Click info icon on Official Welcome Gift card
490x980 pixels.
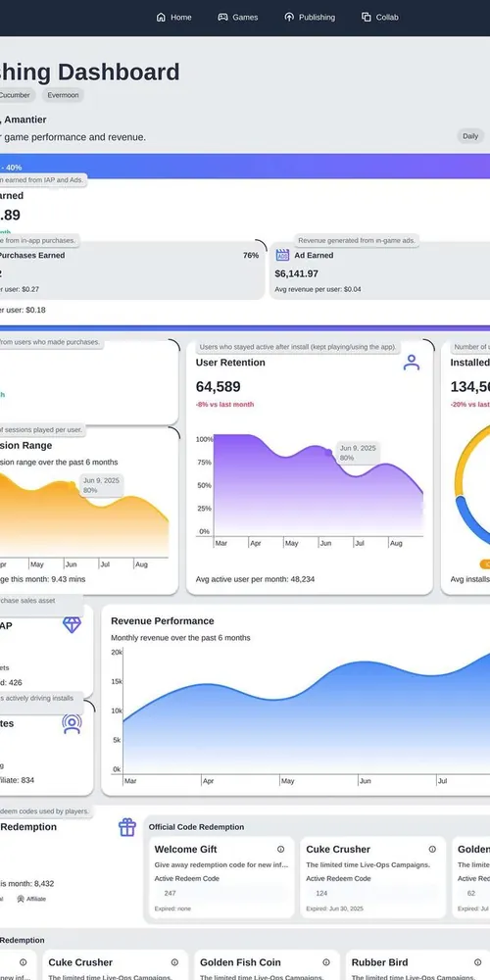coord(280,849)
